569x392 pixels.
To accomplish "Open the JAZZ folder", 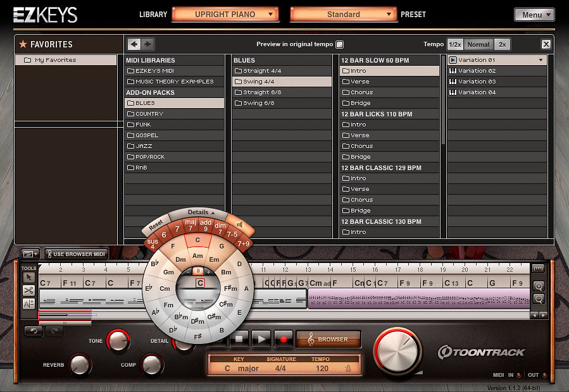I will [x=174, y=146].
